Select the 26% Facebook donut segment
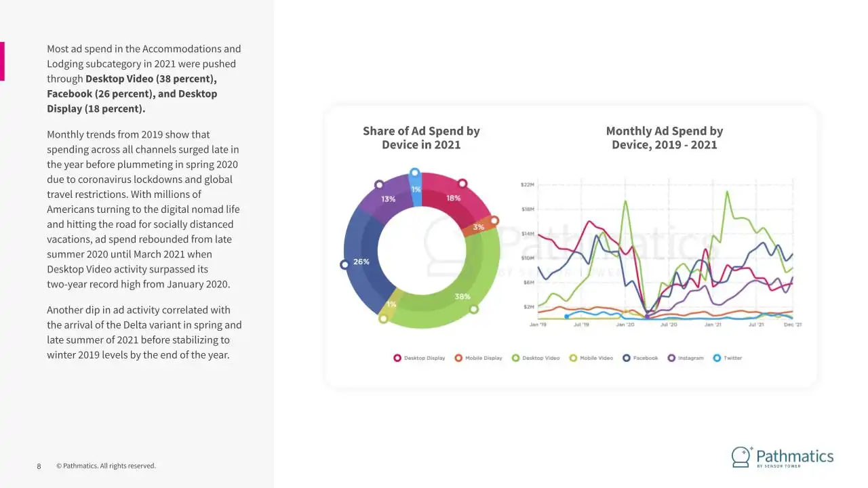 point(361,262)
